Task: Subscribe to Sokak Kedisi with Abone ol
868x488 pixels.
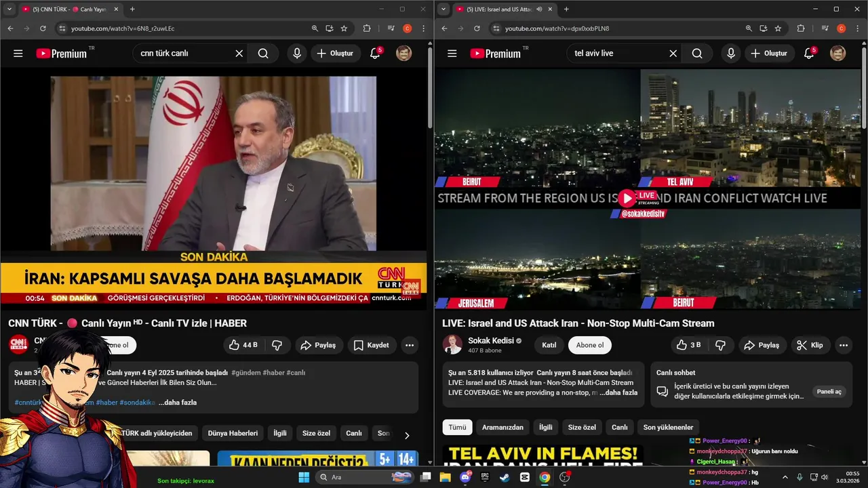Action: (590, 345)
